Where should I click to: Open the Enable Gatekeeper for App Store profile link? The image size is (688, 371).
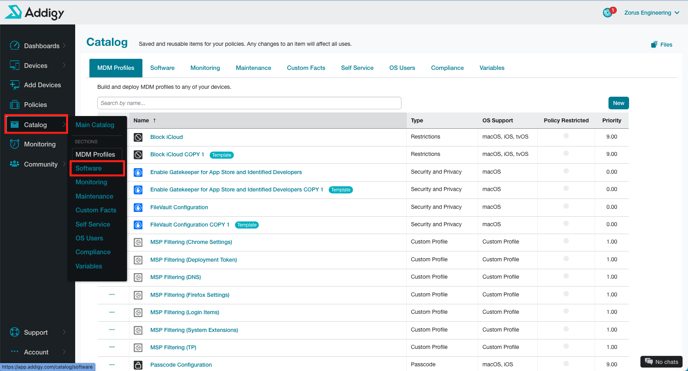pyautogui.click(x=226, y=172)
